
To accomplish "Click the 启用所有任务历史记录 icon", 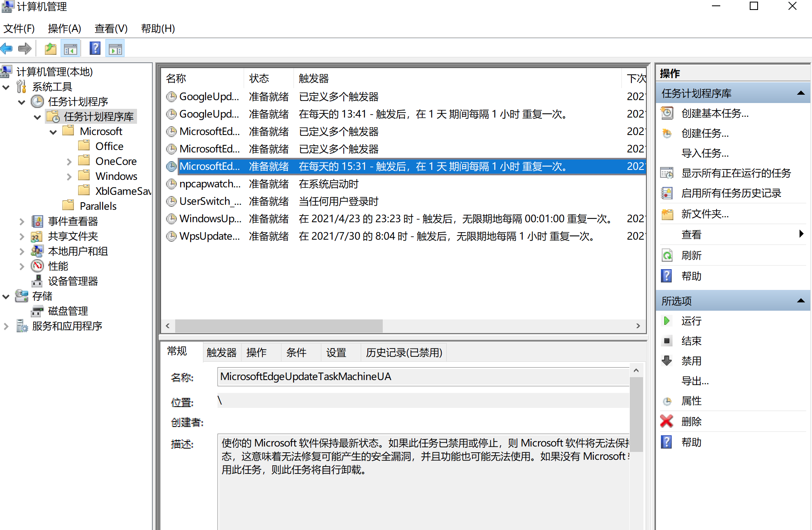I will pyautogui.click(x=667, y=193).
